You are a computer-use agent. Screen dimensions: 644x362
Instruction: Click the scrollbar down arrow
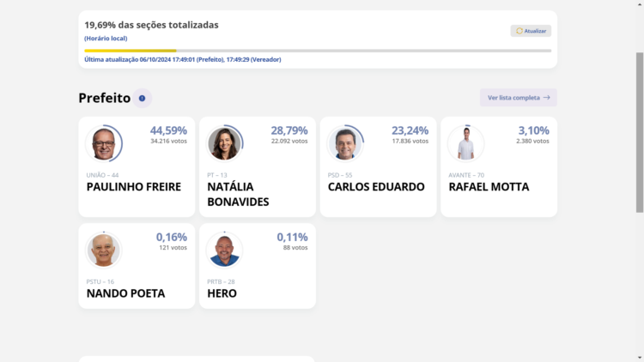tap(639, 357)
